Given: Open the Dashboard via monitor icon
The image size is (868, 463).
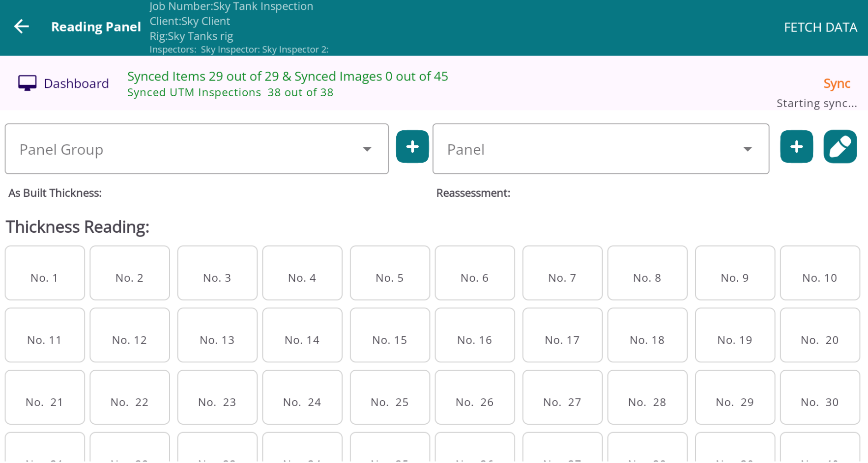Looking at the screenshot, I should coord(27,82).
